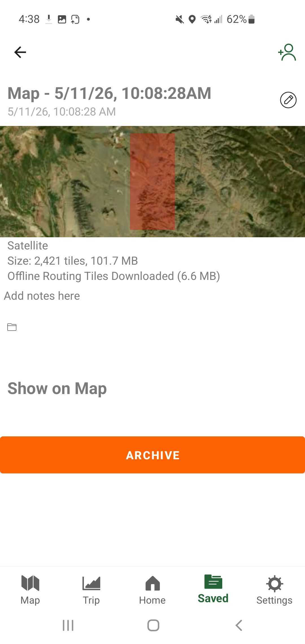Tap Show on Map

click(x=57, y=388)
